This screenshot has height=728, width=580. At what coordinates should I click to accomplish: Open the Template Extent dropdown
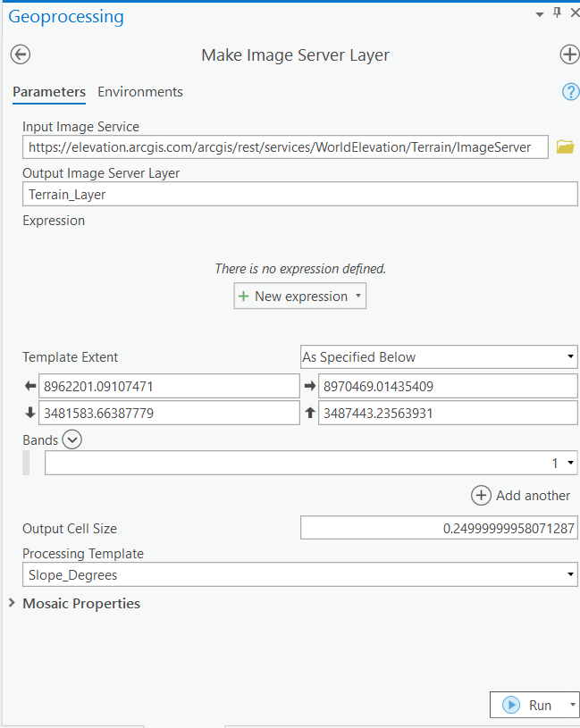568,356
